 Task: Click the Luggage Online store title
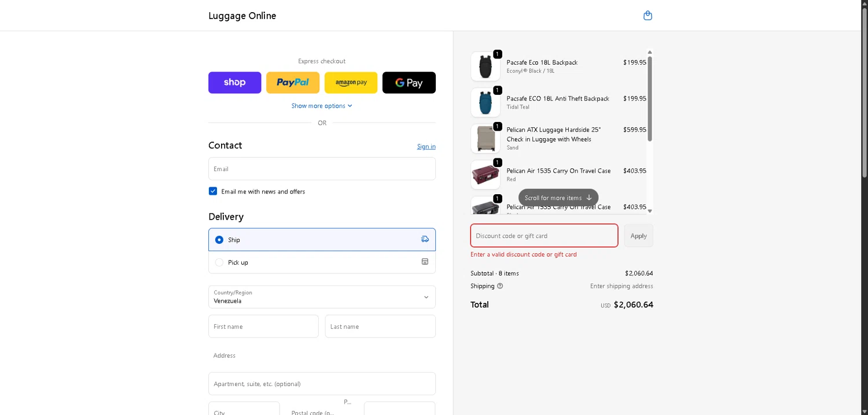(x=242, y=16)
